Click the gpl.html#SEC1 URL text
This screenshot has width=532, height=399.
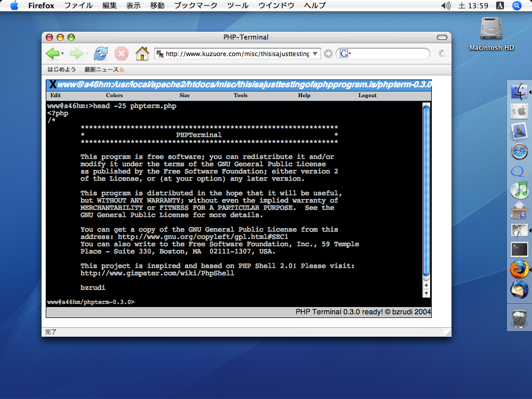tap(203, 237)
